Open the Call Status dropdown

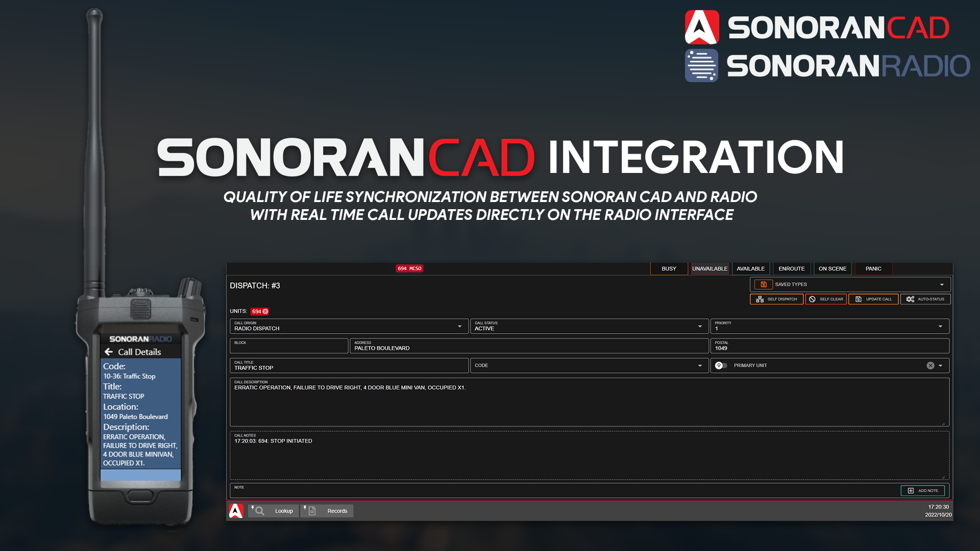[700, 327]
